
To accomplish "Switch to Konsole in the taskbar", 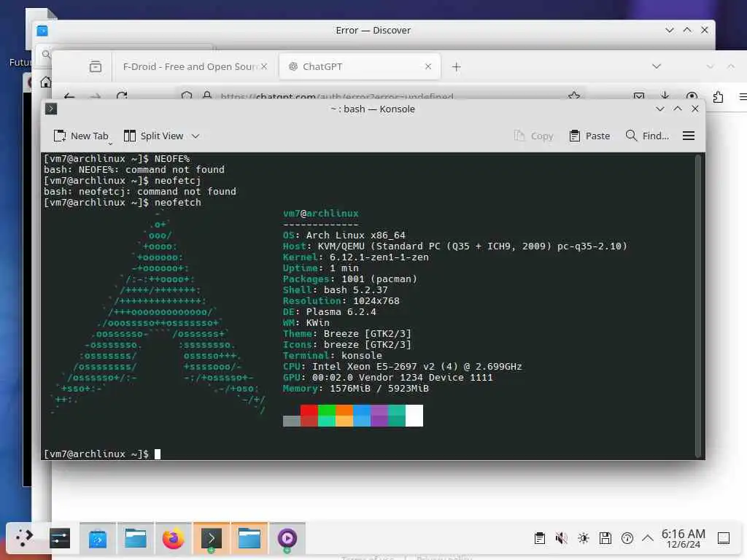I will point(211,539).
